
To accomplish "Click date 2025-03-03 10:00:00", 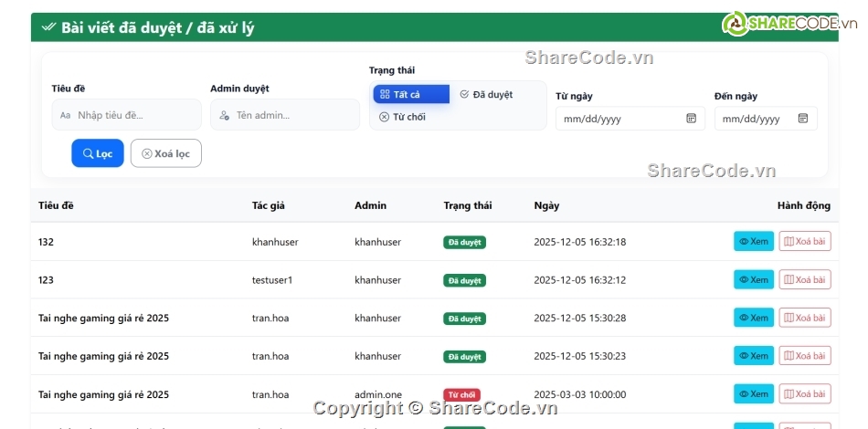I will (579, 394).
